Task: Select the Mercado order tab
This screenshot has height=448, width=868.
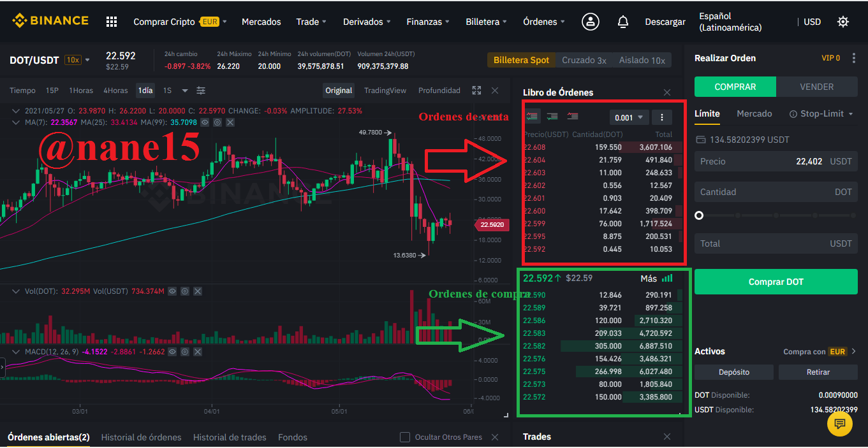Action: tap(754, 113)
